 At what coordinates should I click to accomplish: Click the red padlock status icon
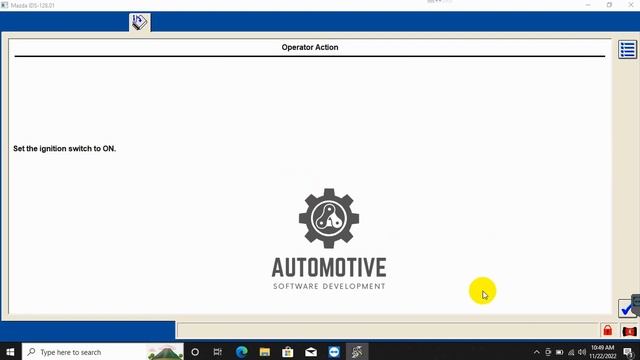[x=607, y=330]
